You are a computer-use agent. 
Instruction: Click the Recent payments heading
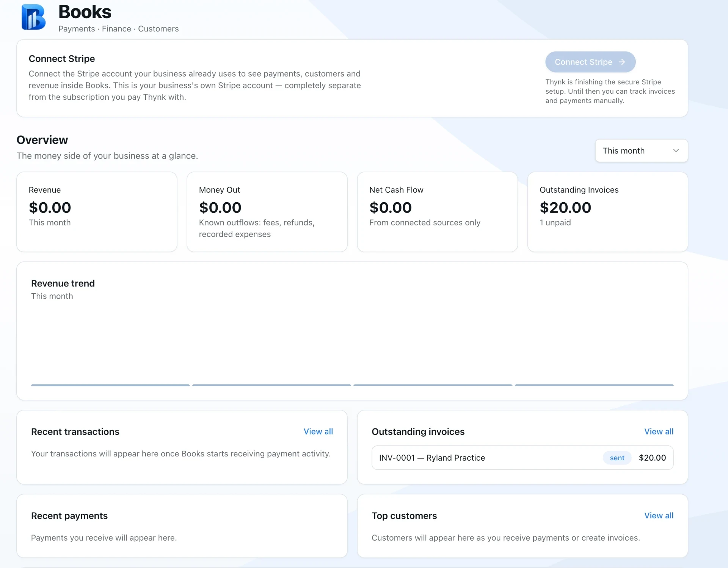tap(69, 516)
